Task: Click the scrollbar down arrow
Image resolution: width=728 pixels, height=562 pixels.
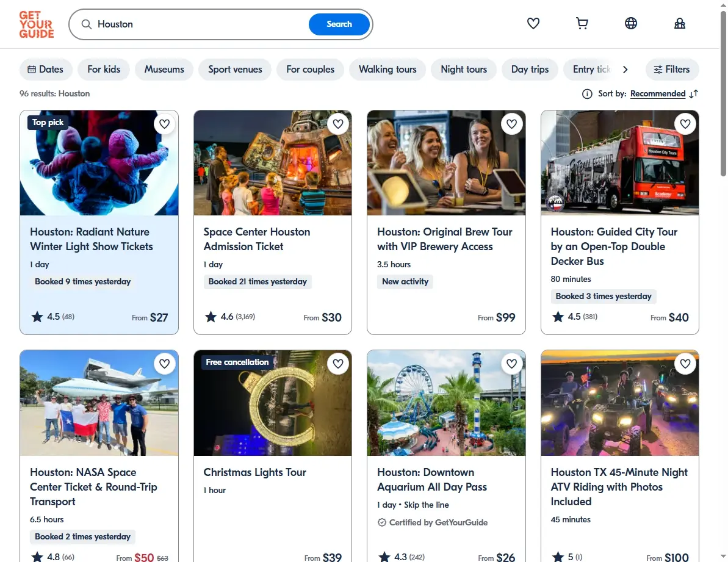Action: tap(723, 556)
